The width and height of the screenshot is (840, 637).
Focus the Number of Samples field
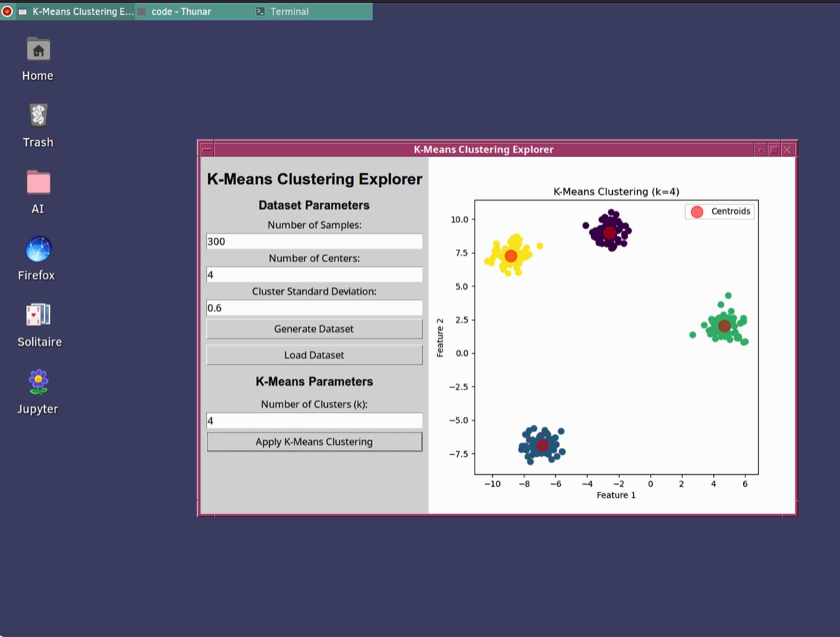click(x=314, y=241)
